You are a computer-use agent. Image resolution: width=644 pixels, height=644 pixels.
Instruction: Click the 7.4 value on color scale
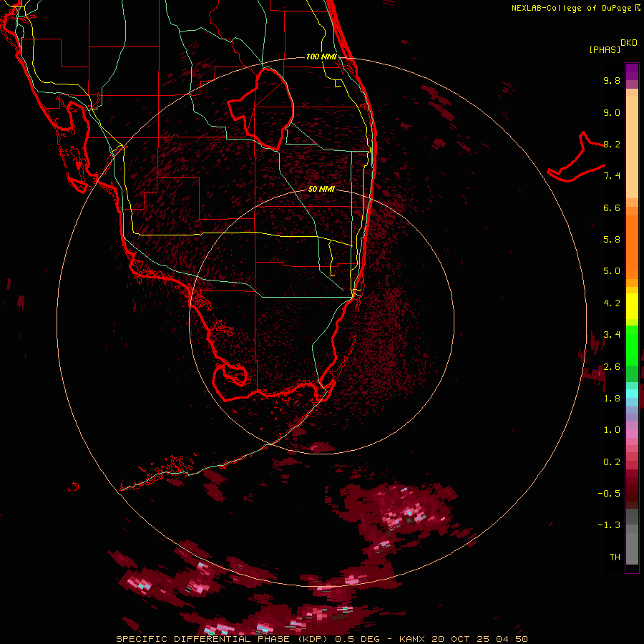[612, 176]
